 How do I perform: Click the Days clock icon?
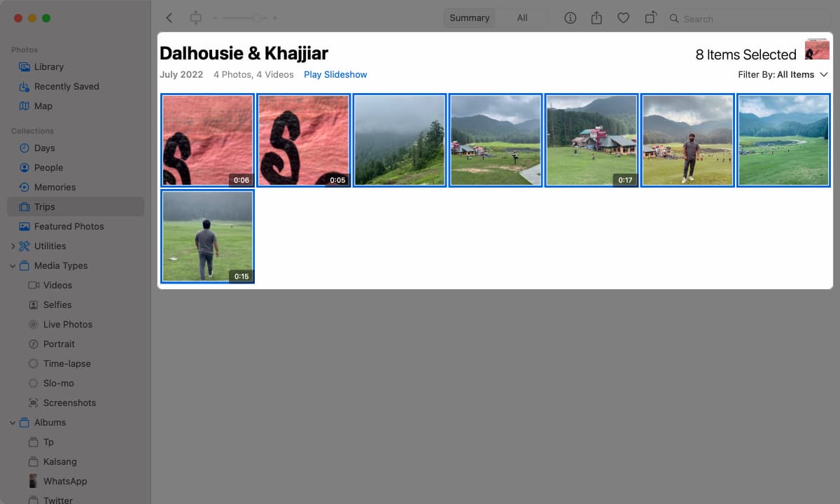tap(24, 148)
